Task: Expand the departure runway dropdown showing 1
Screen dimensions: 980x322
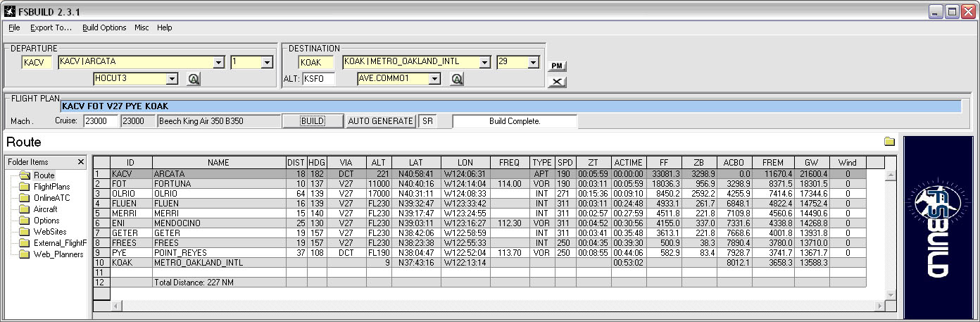Action: tap(267, 62)
